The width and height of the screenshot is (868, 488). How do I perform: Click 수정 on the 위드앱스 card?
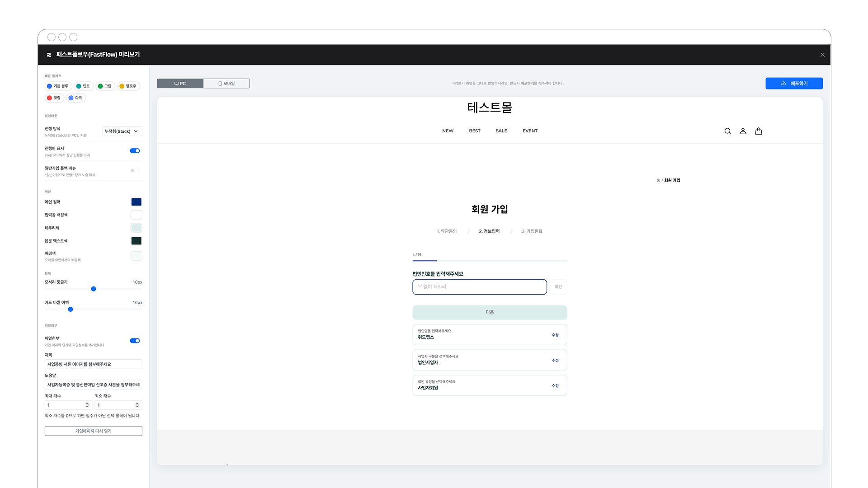(555, 335)
